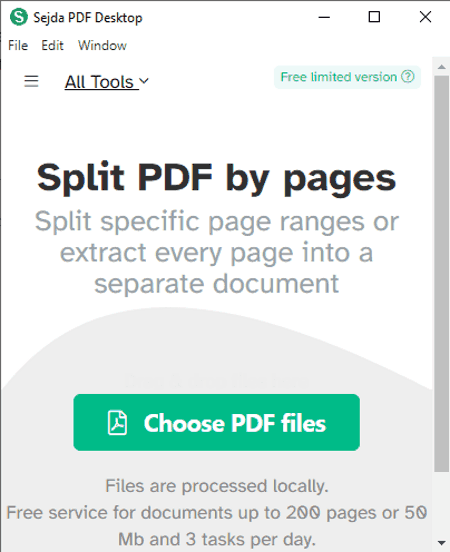Click the scrollbar down arrow
This screenshot has height=552, width=450.
[x=442, y=542]
